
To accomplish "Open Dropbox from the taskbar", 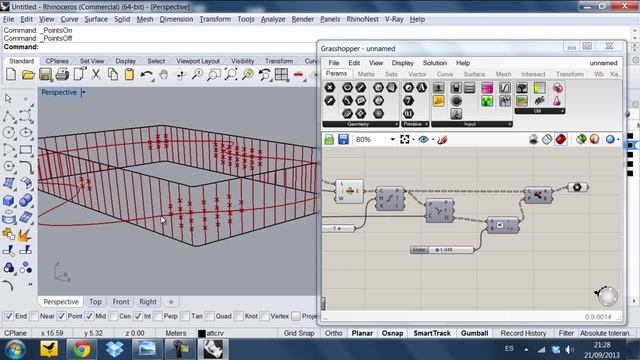I will pos(114,349).
